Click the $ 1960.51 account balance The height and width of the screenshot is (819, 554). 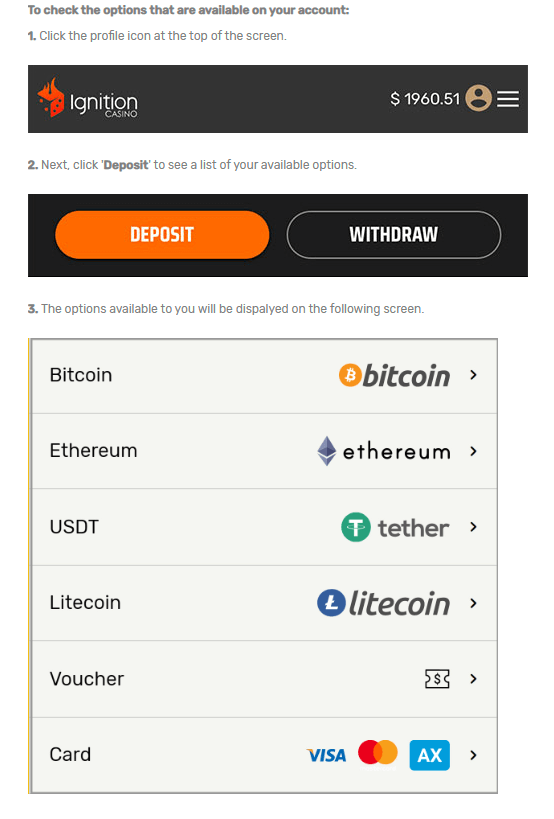coord(425,99)
